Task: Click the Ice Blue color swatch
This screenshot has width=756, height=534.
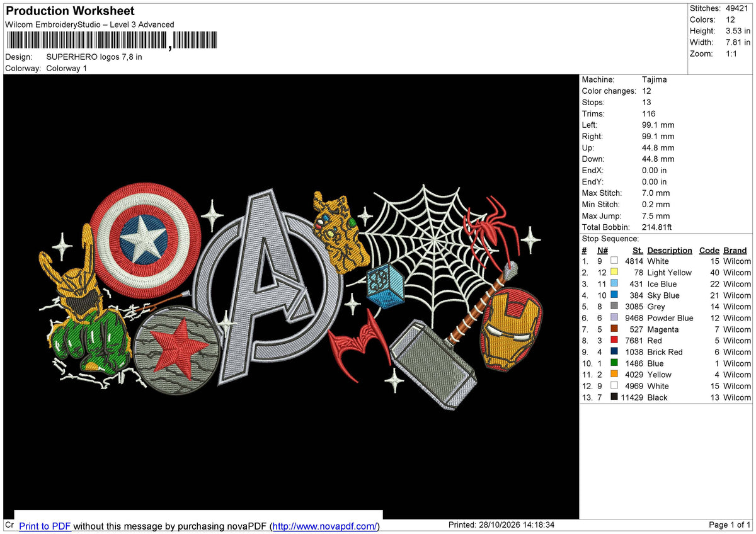Action: [614, 283]
